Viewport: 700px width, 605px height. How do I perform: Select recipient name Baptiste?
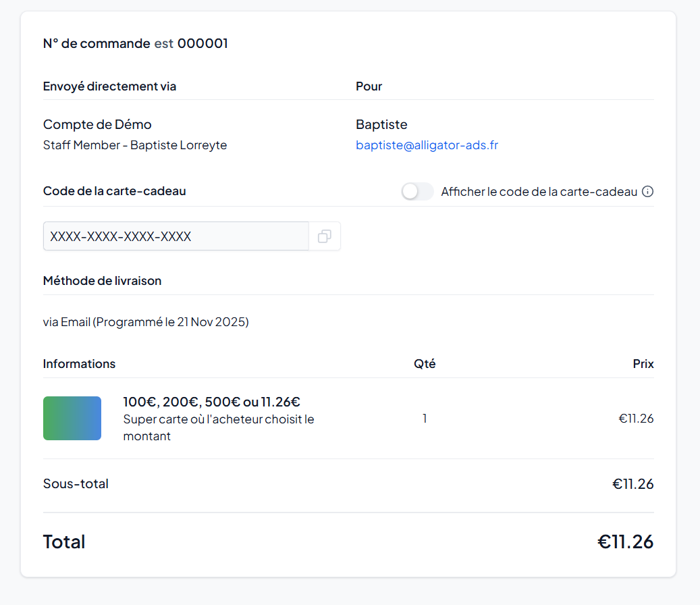381,124
